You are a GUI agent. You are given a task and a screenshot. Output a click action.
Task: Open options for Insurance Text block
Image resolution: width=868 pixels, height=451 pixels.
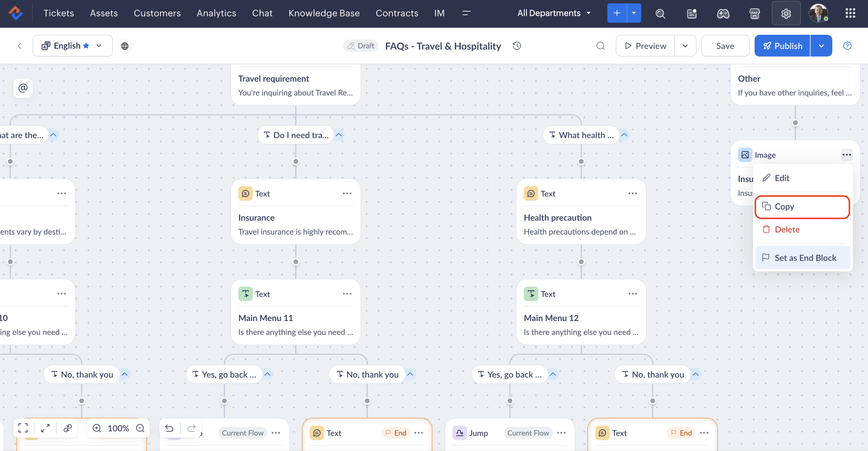pos(347,193)
